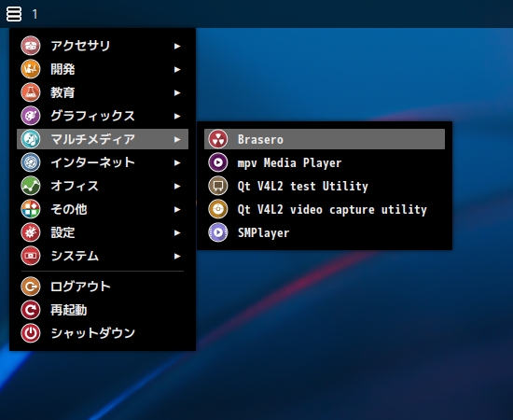Expand the アクセサリ submenu arrow
Image resolution: width=513 pixels, height=420 pixels.
pos(177,46)
